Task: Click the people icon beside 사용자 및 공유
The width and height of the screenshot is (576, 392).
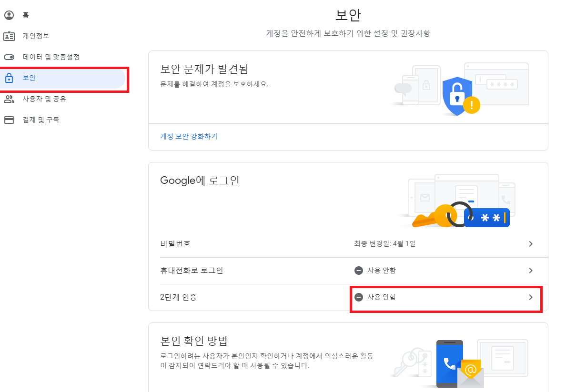Action: tap(10, 99)
